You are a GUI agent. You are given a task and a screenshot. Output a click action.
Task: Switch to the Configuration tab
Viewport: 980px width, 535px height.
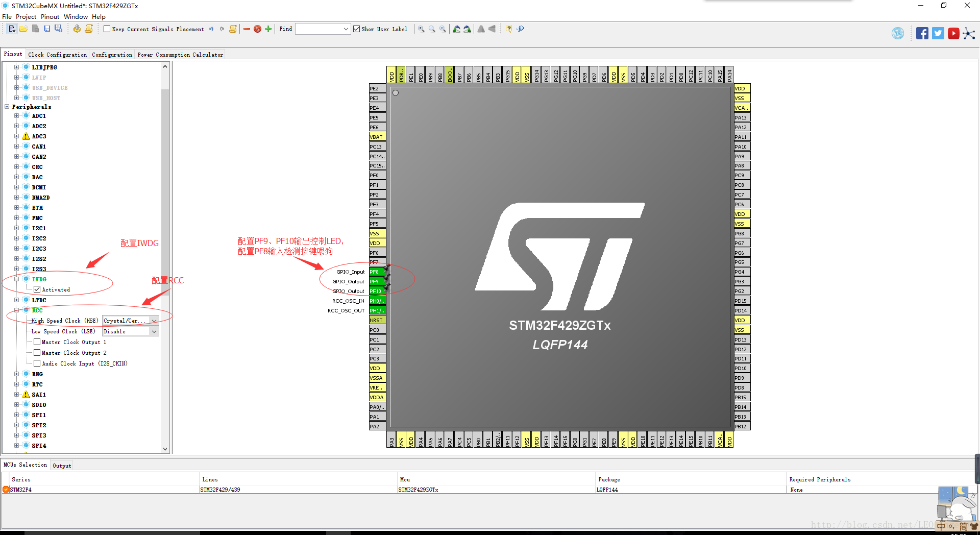pyautogui.click(x=112, y=55)
